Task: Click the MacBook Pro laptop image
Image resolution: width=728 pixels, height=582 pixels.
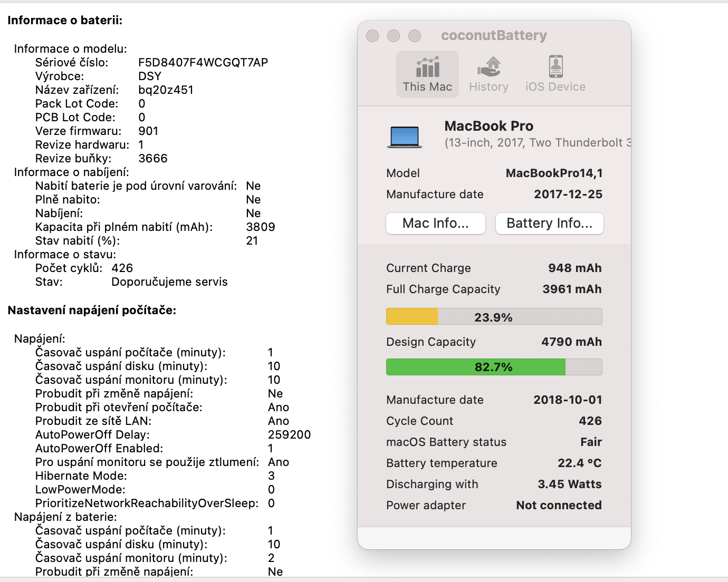Action: click(405, 137)
